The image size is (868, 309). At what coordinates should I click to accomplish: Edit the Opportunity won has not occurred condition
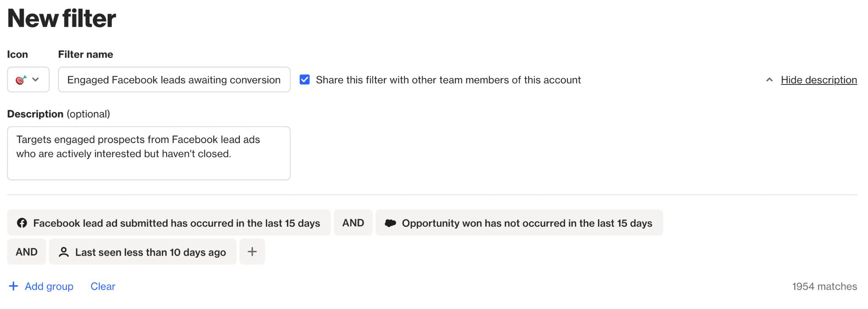pyautogui.click(x=527, y=223)
